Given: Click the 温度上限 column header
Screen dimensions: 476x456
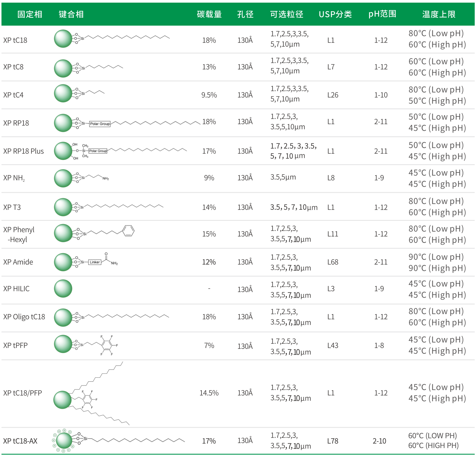Looking at the screenshot, I should point(439,14).
